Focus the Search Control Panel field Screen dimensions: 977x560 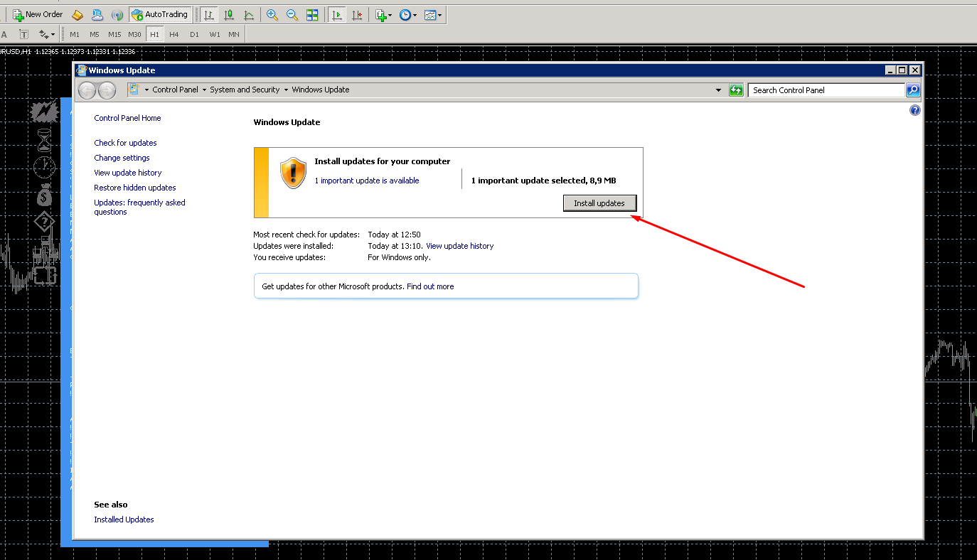[x=826, y=90]
